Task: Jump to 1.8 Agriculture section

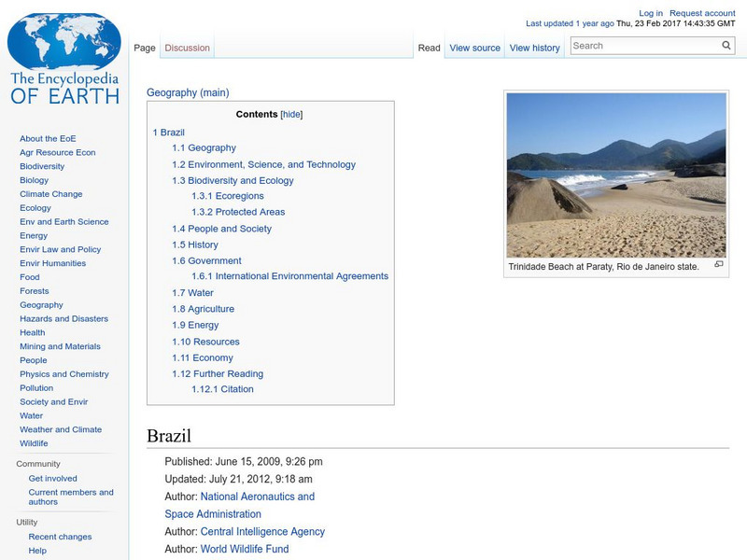Action: pos(204,309)
